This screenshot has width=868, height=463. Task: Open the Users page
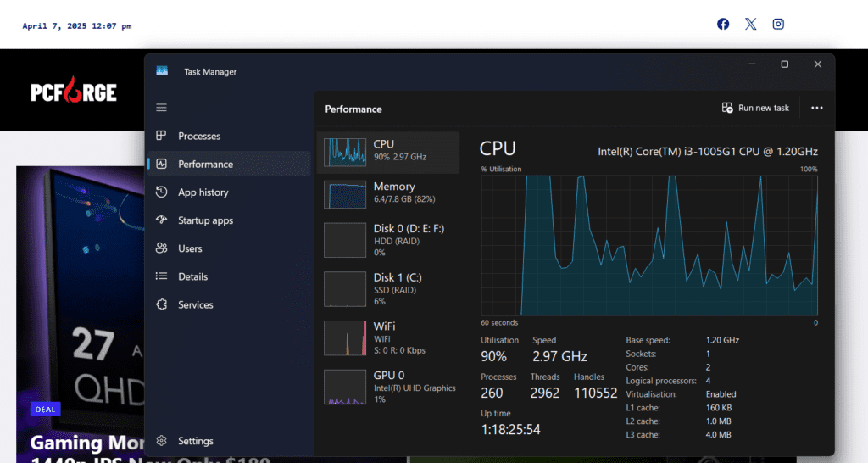coord(190,248)
